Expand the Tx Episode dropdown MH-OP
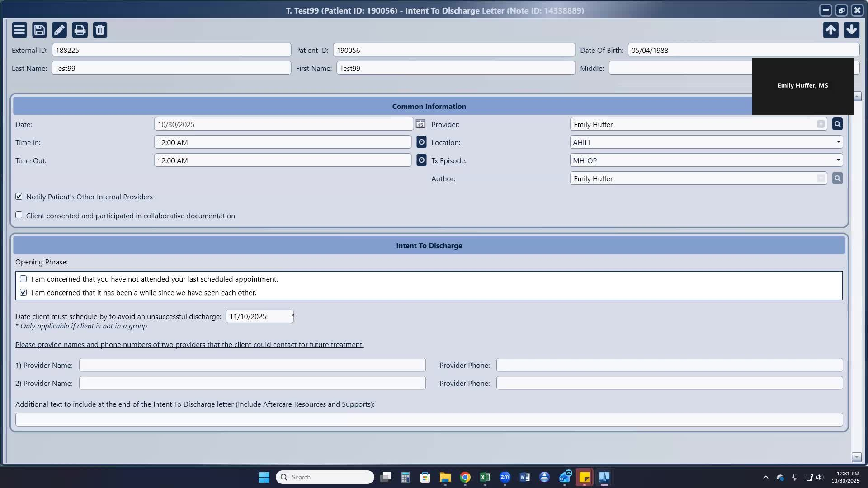The image size is (868, 488). click(838, 160)
